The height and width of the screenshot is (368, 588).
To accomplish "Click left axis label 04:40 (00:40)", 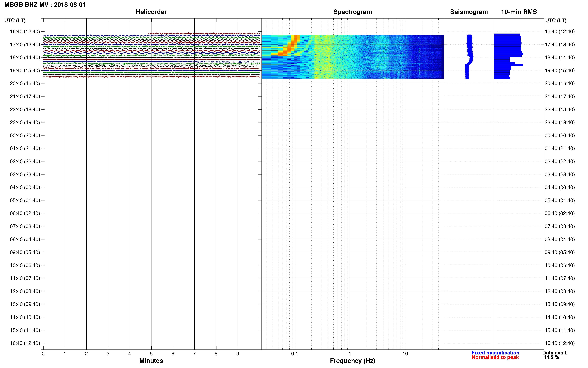I will pyautogui.click(x=25, y=187).
